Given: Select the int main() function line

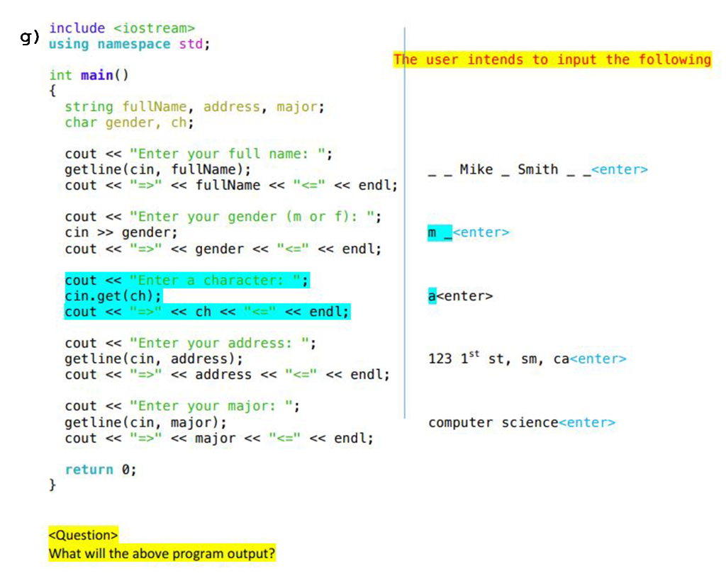Looking at the screenshot, I should click(87, 74).
